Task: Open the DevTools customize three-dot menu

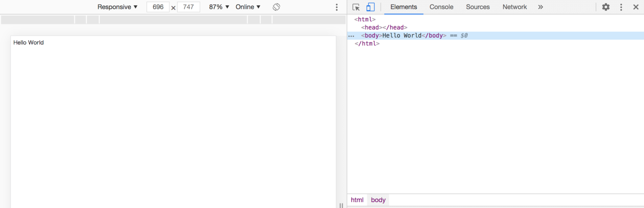Action: click(621, 7)
